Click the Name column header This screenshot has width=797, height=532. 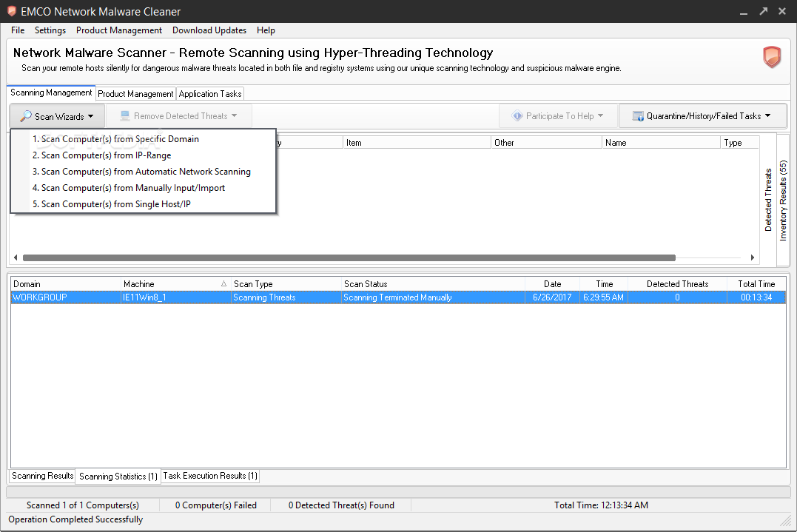[662, 143]
